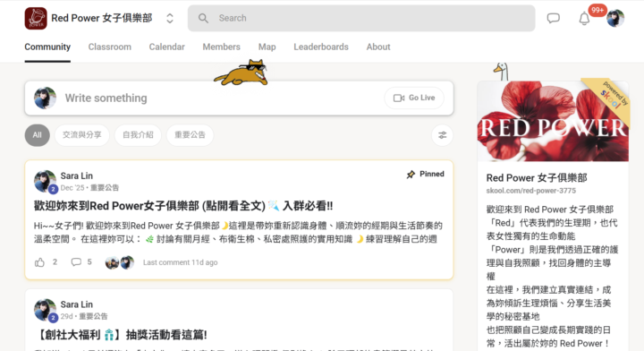Open the profile avatar menu in header

pos(615,19)
